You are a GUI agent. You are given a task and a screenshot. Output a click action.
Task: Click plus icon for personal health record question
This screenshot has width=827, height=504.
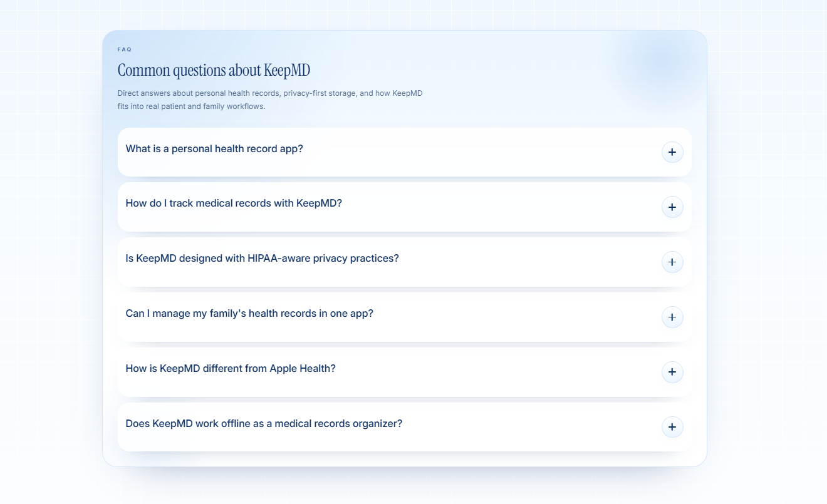[x=672, y=152]
